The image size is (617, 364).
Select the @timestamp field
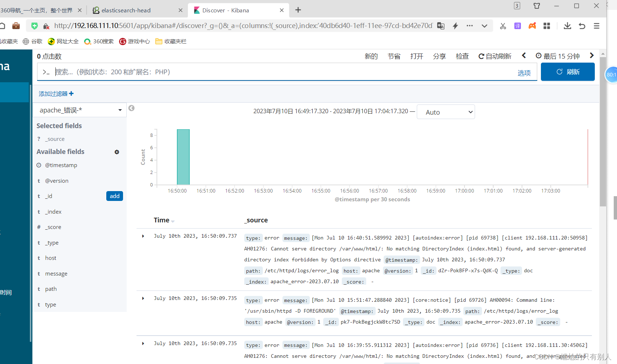(x=61, y=165)
